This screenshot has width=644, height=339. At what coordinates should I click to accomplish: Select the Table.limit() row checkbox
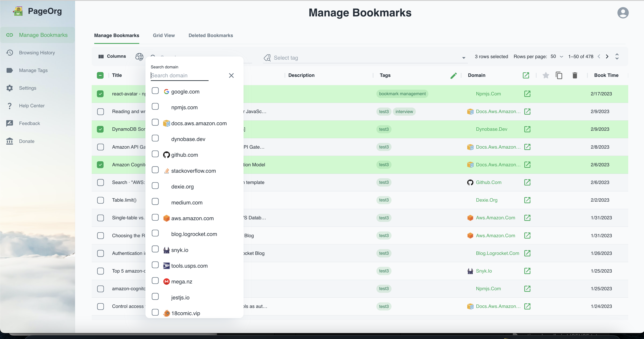click(x=100, y=200)
